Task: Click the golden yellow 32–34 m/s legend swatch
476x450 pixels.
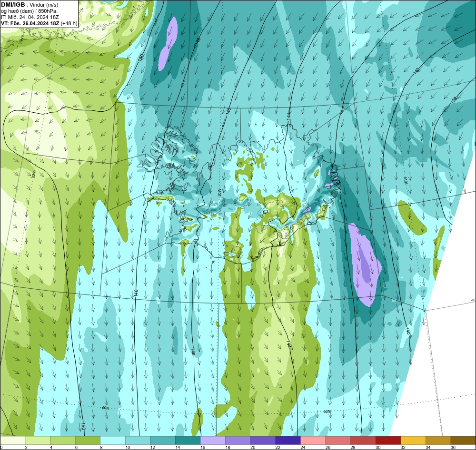Action: point(413,440)
